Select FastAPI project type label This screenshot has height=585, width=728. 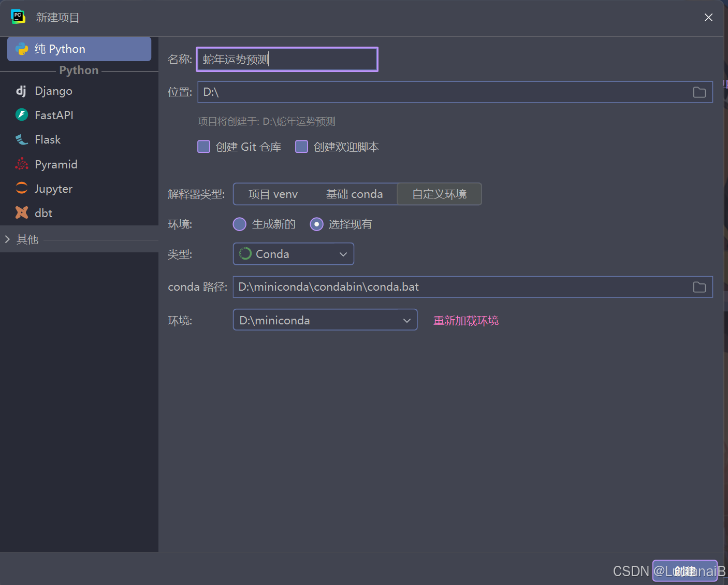point(54,115)
